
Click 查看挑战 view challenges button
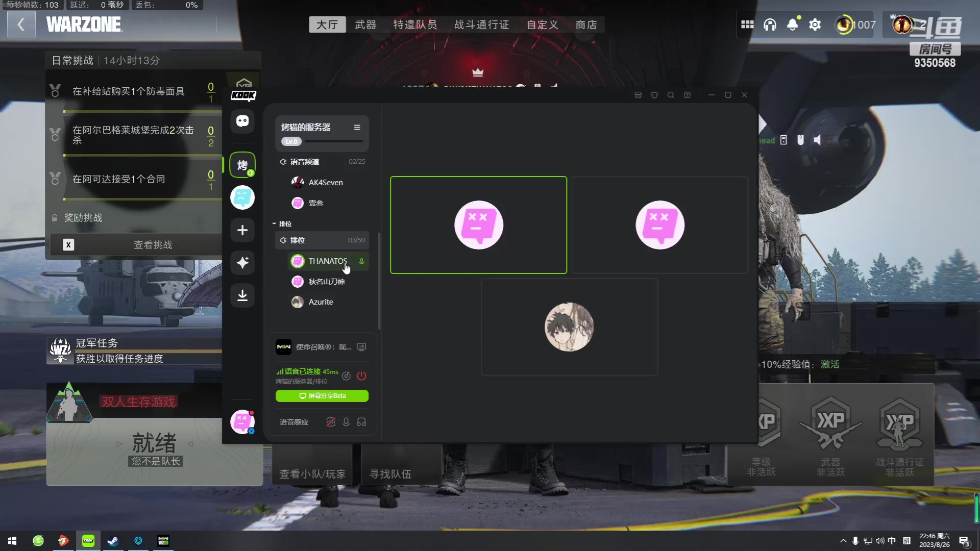pyautogui.click(x=153, y=245)
